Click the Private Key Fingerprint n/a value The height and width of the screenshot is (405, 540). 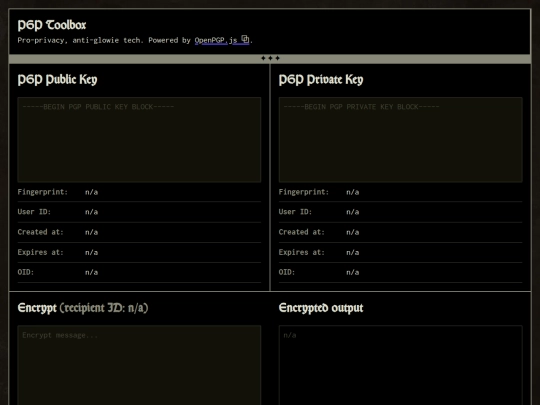(353, 192)
